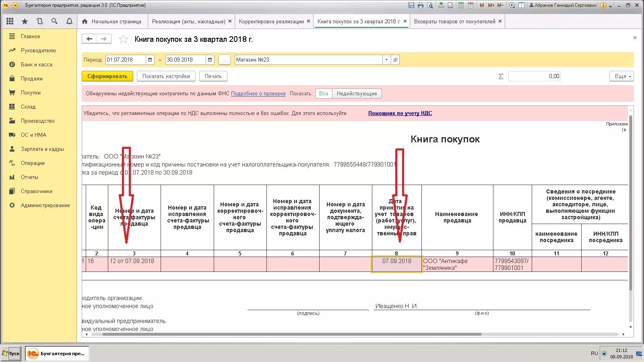Open Продажи section in sidebar
The height and width of the screenshot is (362, 644).
point(32,78)
